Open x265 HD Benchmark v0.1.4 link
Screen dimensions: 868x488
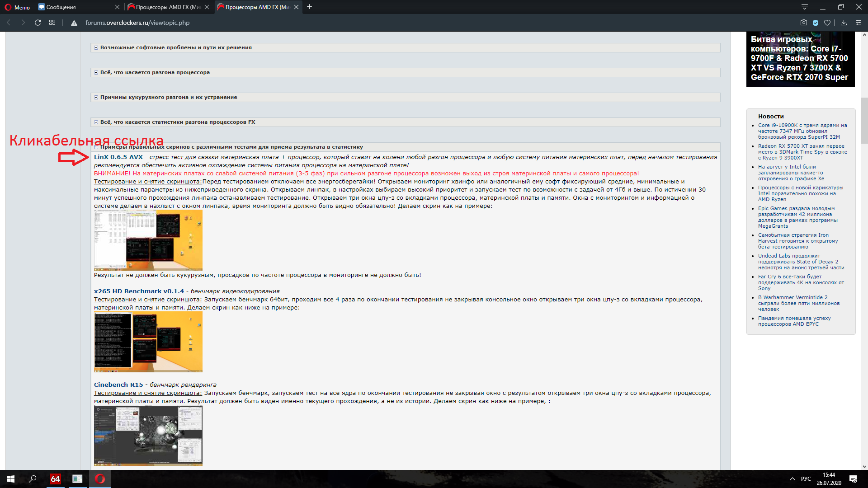[x=139, y=291]
